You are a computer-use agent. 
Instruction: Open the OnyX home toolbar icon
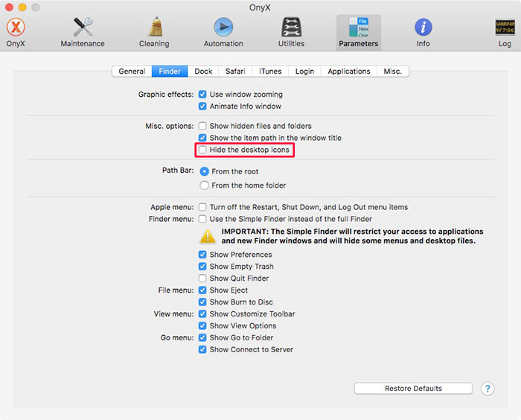click(x=16, y=28)
